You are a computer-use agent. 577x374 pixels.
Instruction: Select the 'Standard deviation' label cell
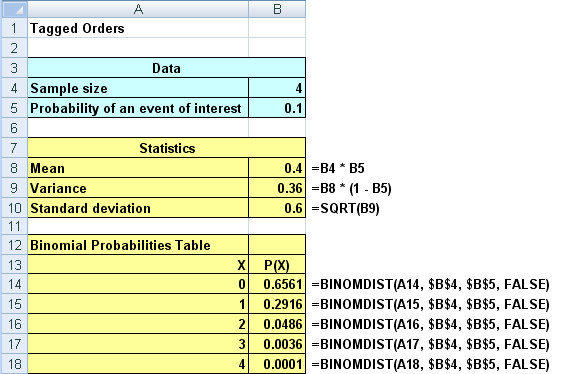[138, 208]
